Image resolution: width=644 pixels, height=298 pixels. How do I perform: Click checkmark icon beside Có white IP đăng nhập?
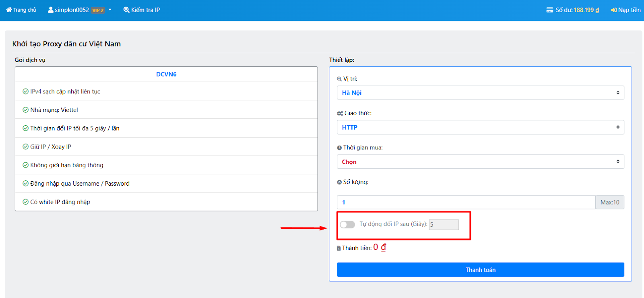[x=25, y=202]
